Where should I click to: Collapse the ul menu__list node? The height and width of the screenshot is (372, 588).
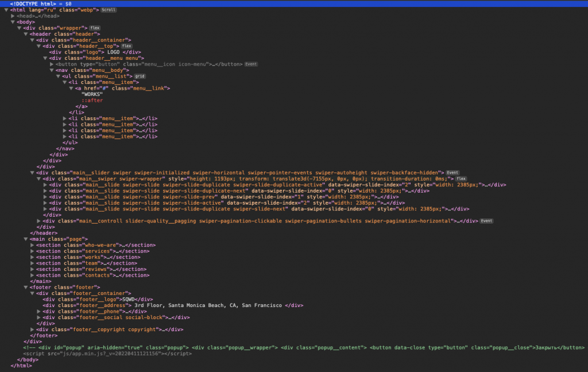[x=58, y=76]
